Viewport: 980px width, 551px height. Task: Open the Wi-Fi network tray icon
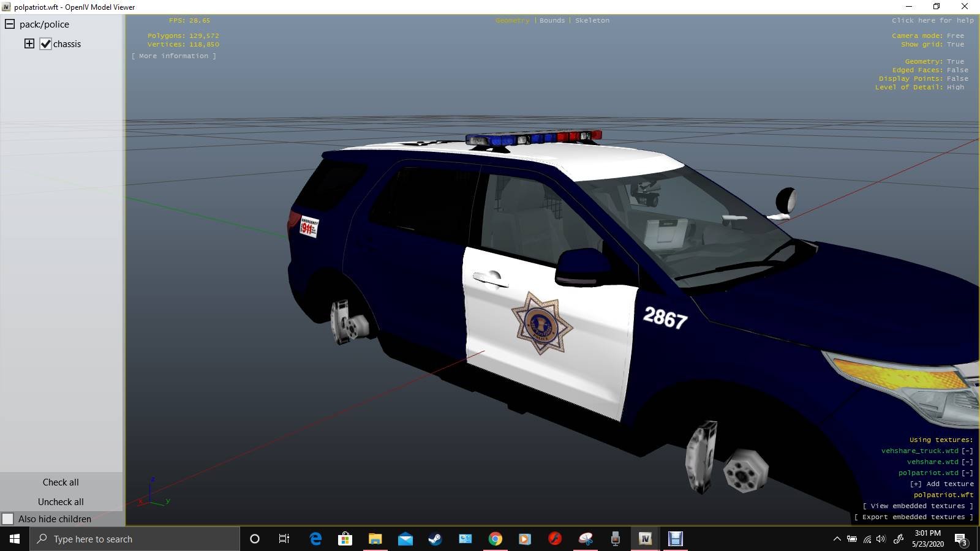tap(867, 539)
